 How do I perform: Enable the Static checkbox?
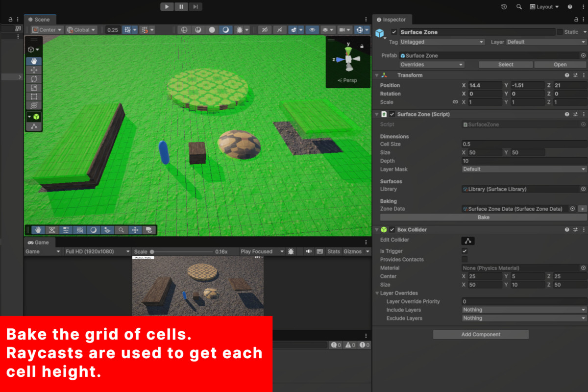(x=560, y=32)
